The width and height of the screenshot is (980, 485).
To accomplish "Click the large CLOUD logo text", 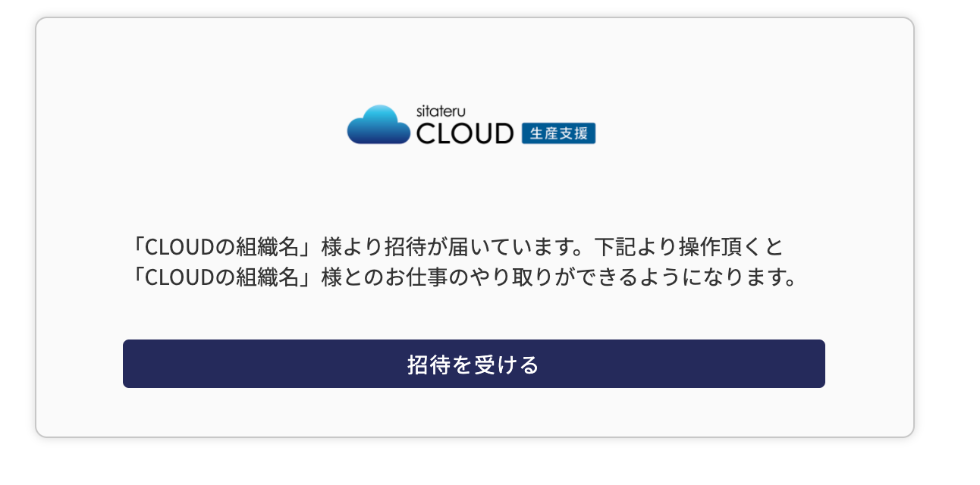I will point(466,134).
